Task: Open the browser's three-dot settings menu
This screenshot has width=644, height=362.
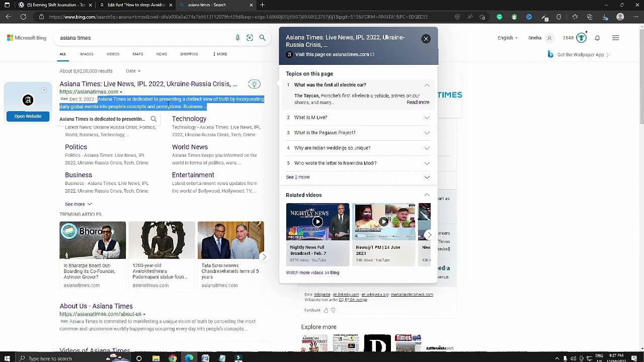Action: click(x=634, y=17)
